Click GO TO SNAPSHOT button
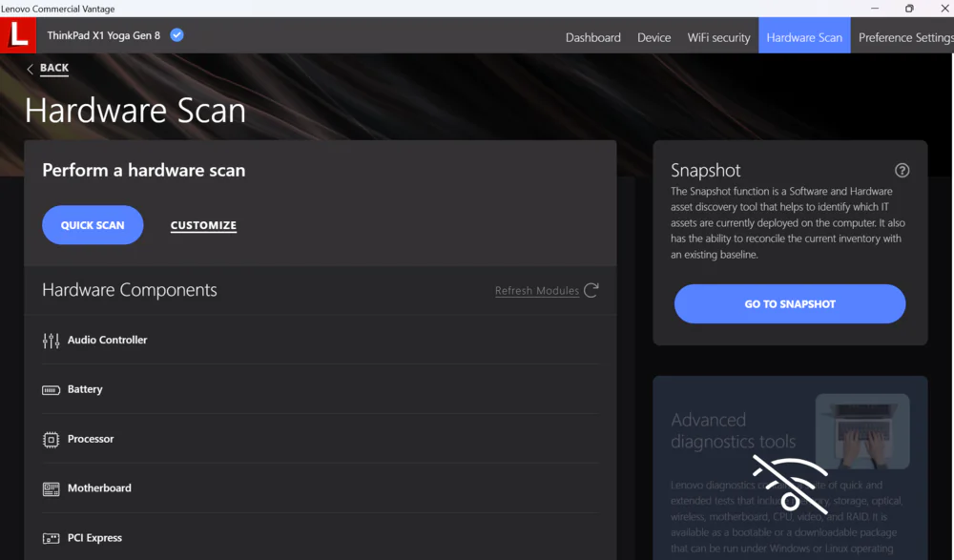 point(790,303)
